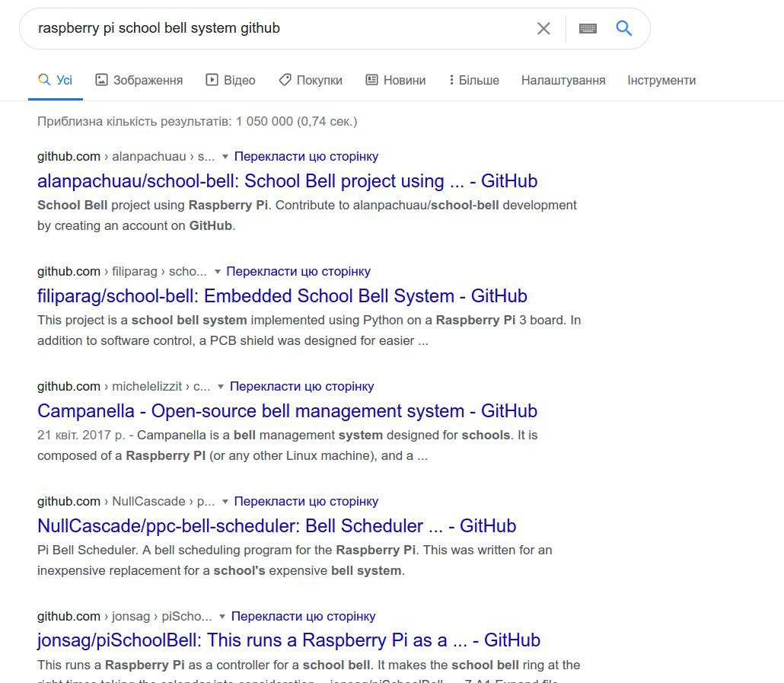Expand dropdown arrow for alanpachuau result

point(225,157)
